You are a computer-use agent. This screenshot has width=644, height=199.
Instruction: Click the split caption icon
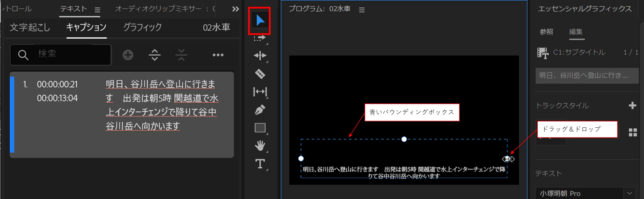pyautogui.click(x=155, y=55)
